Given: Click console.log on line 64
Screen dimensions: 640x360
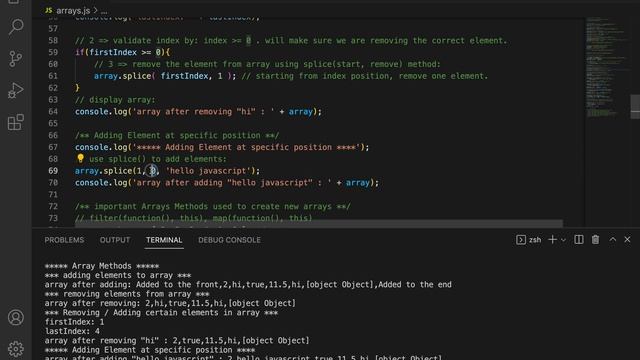Looking at the screenshot, I should tap(101, 111).
